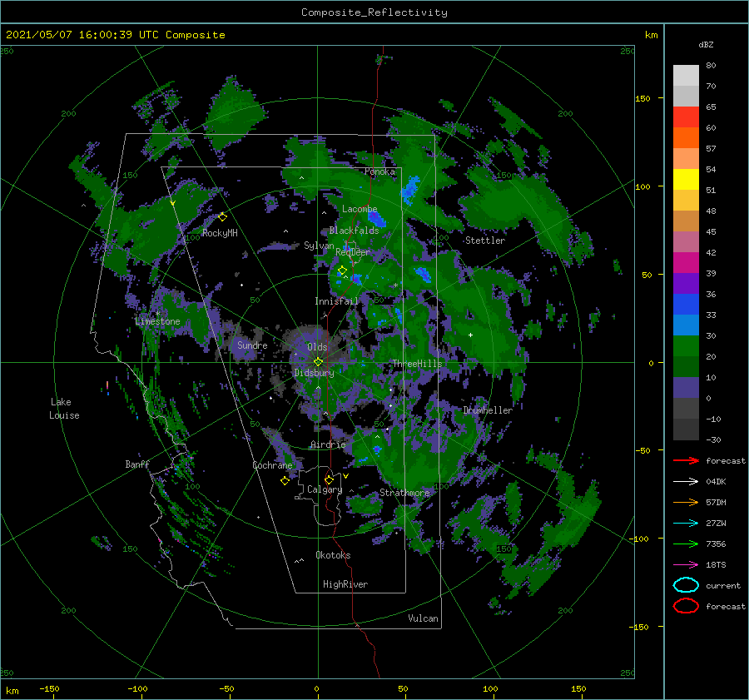Click the 54 dBZ yellow color swatch
This screenshot has width=749, height=700.
click(686, 180)
